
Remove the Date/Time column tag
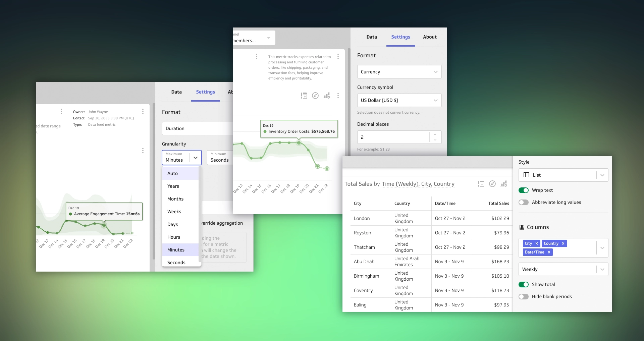pyautogui.click(x=549, y=252)
